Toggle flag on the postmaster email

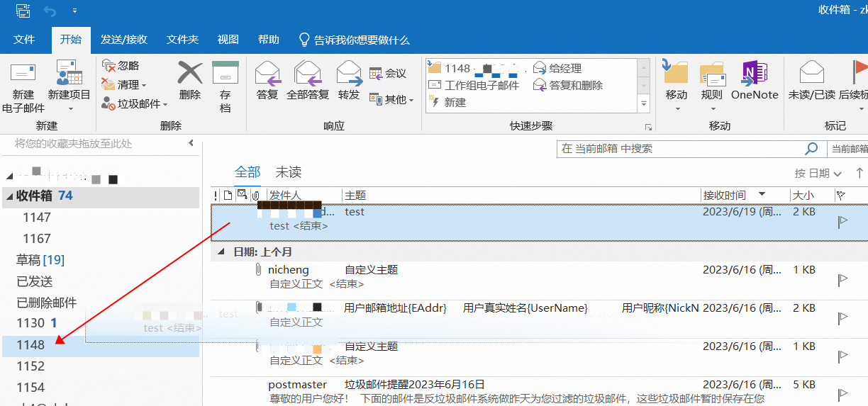842,395
